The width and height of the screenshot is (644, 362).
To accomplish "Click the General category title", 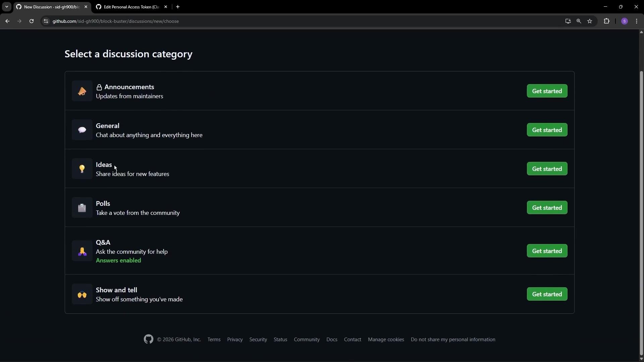I will point(108,126).
